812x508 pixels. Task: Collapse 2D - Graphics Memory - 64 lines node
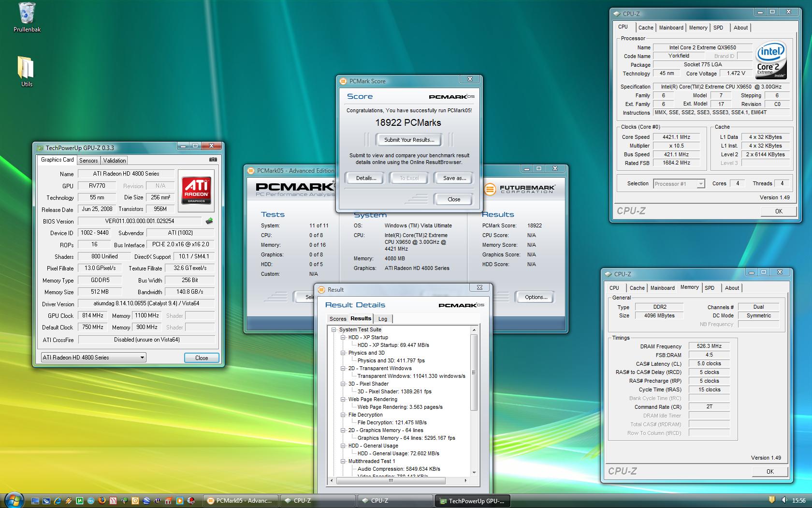343,430
